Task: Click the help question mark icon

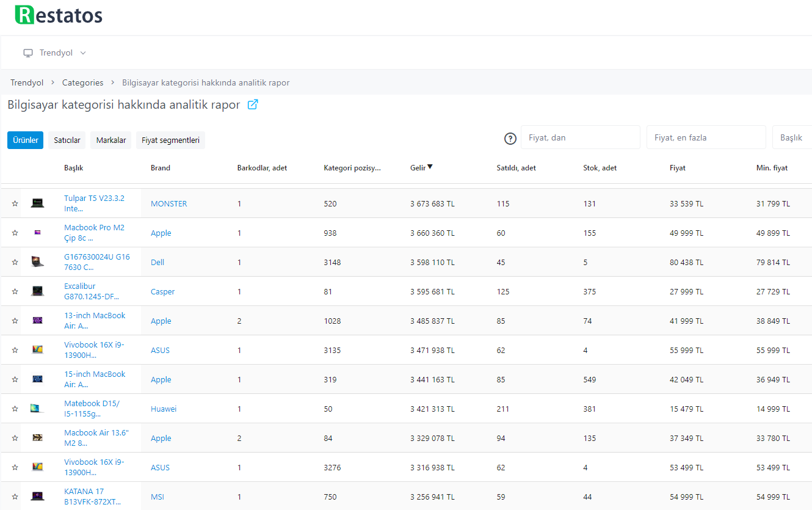Action: [510, 139]
